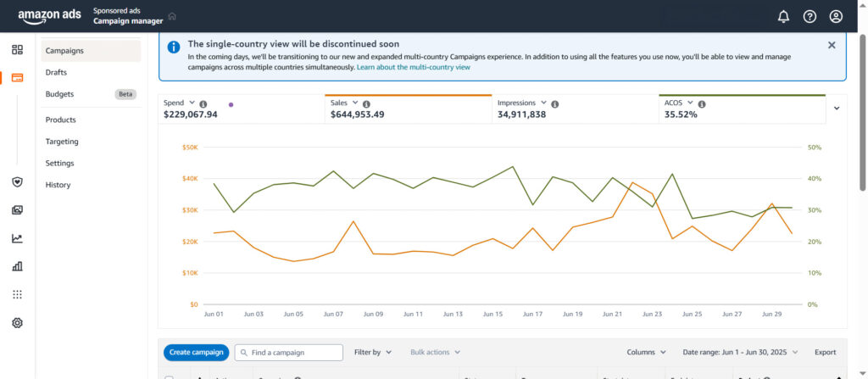Click the bar chart icon in left rail
This screenshot has height=379, width=868.
pyautogui.click(x=17, y=266)
